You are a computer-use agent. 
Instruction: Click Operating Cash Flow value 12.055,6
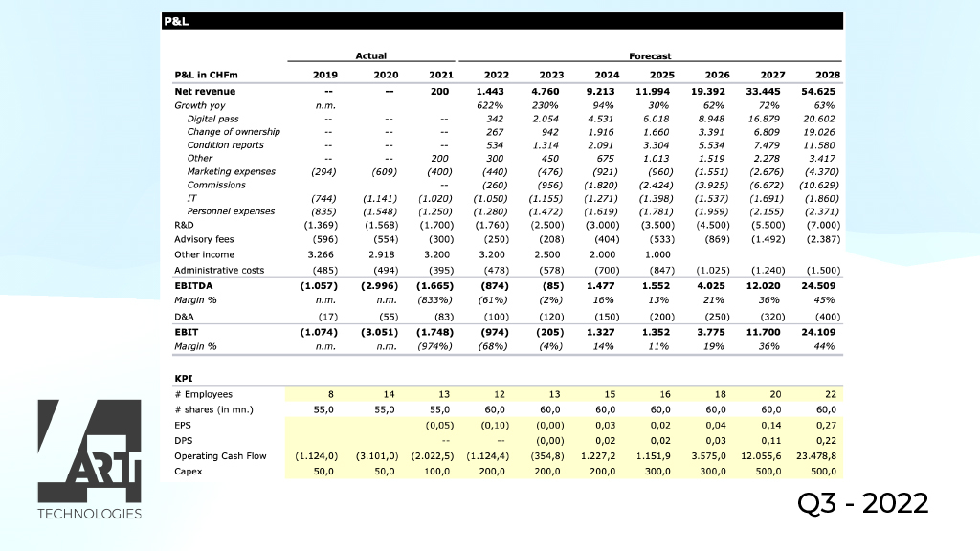pos(761,456)
